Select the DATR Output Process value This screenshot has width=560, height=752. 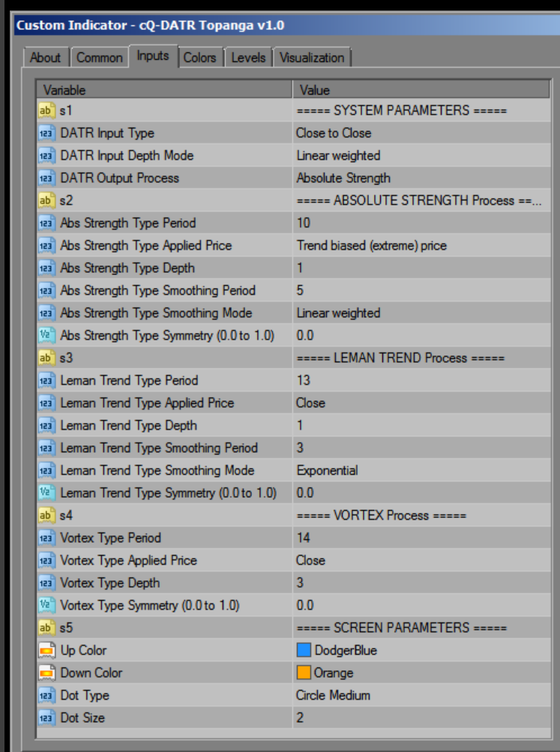pos(420,178)
